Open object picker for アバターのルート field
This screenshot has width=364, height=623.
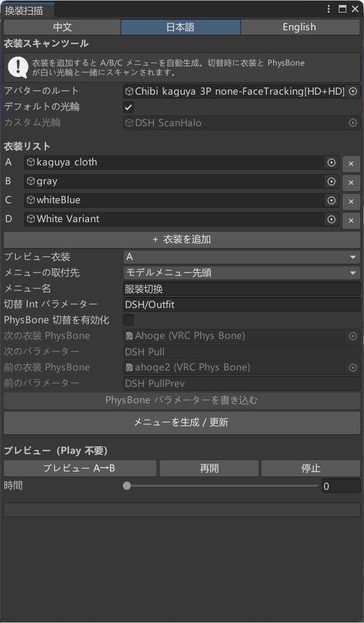(x=353, y=92)
